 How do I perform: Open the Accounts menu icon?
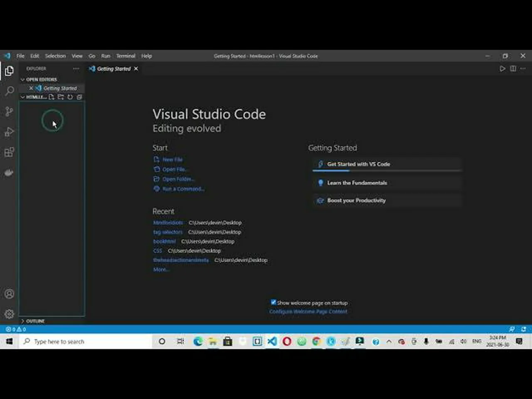[x=9, y=294]
